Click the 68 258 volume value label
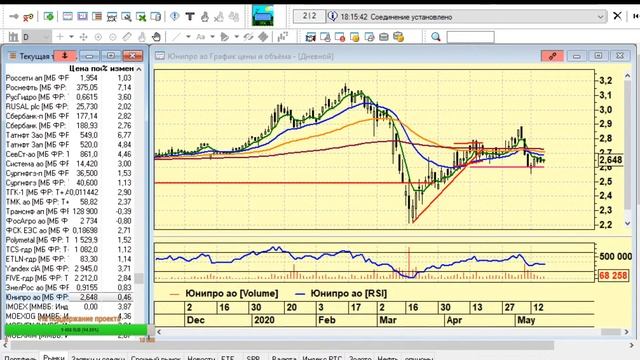Image resolution: width=640 pixels, height=360 pixels. (613, 276)
